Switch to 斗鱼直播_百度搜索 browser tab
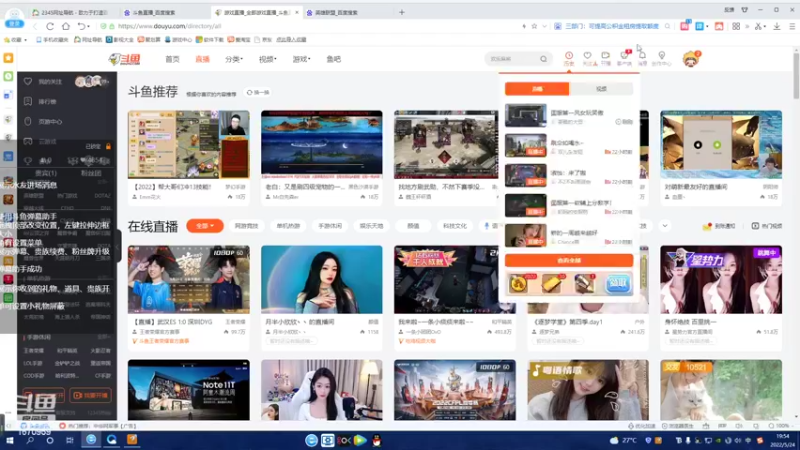Screen dimensions: 800x450 (x=164, y=12)
